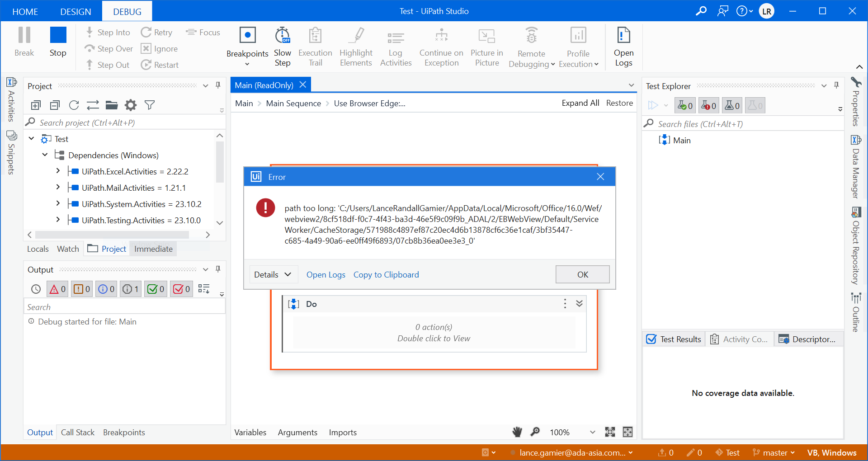
Task: Toggle Continue on Exception
Action: pyautogui.click(x=441, y=47)
